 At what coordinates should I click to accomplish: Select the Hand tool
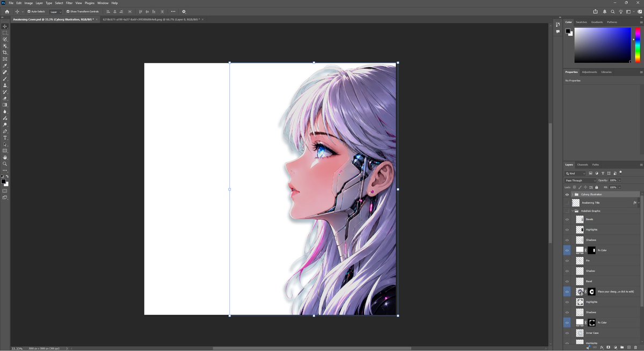coord(5,157)
